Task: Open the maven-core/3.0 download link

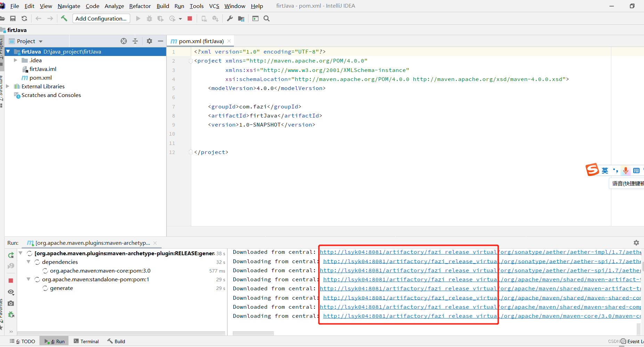Action: click(x=482, y=316)
